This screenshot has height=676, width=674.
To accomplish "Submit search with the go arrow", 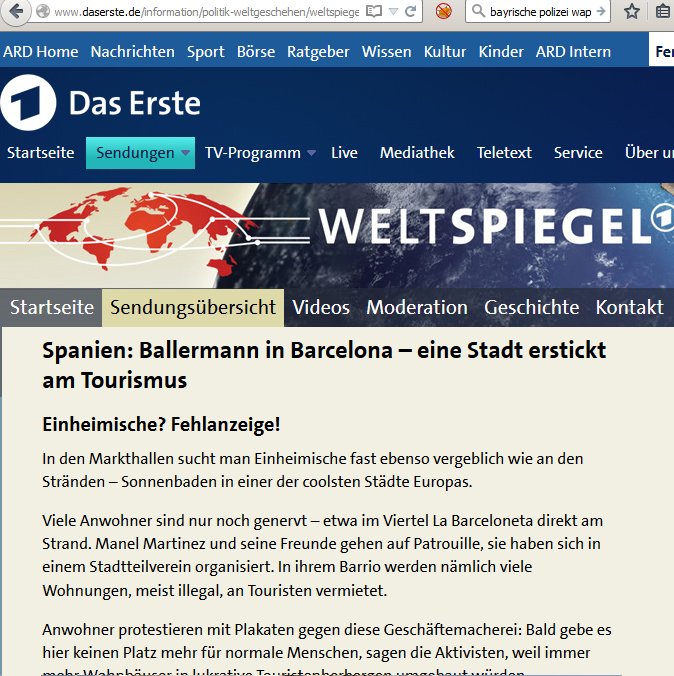I will click(600, 12).
